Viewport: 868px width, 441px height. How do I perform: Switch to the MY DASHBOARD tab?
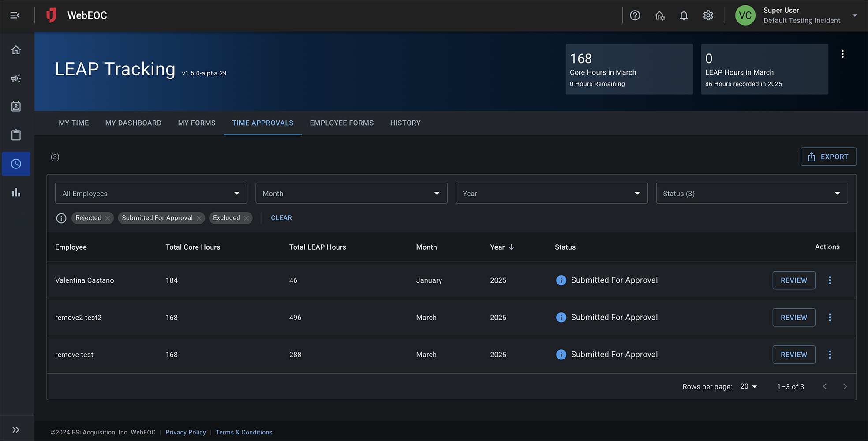133,123
